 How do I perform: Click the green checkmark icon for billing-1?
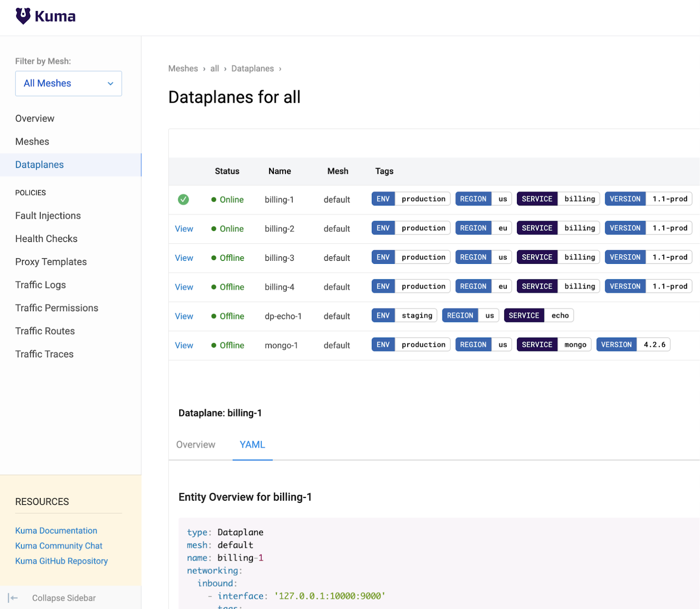click(183, 200)
